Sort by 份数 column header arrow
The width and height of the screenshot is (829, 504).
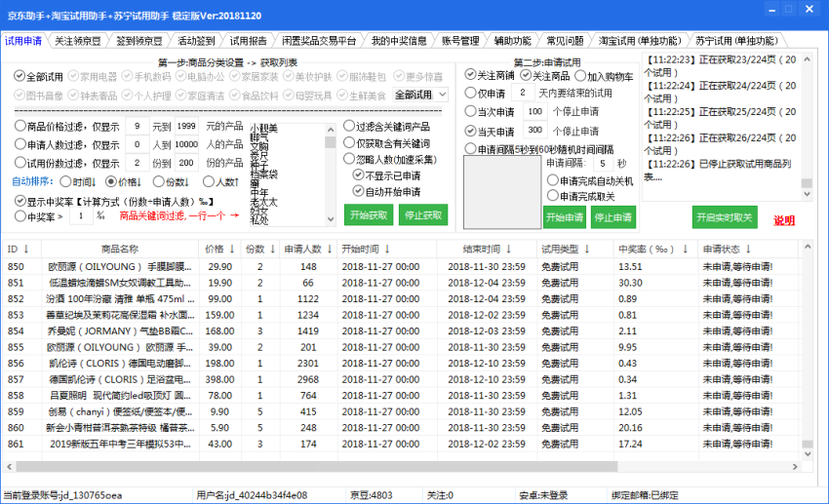(272, 249)
